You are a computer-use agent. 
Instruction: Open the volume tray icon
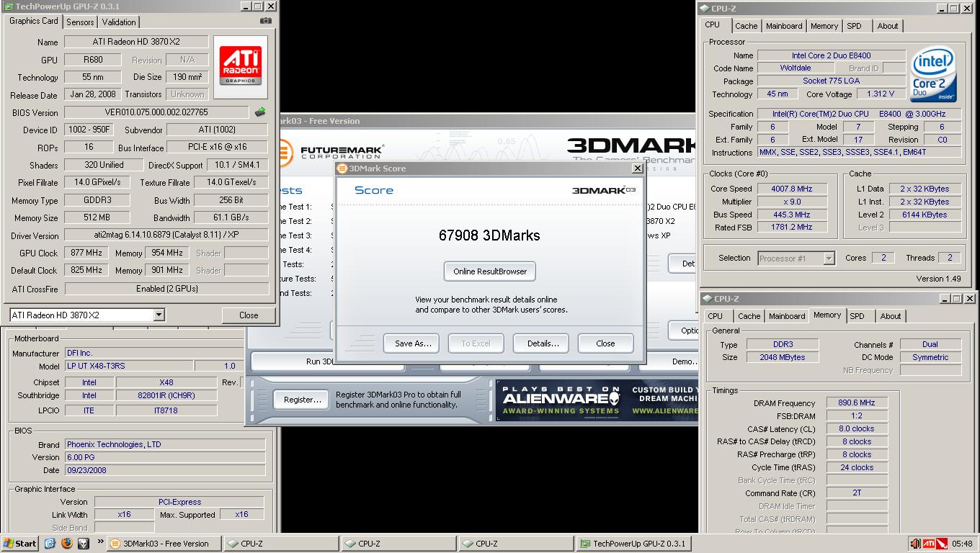pos(915,544)
